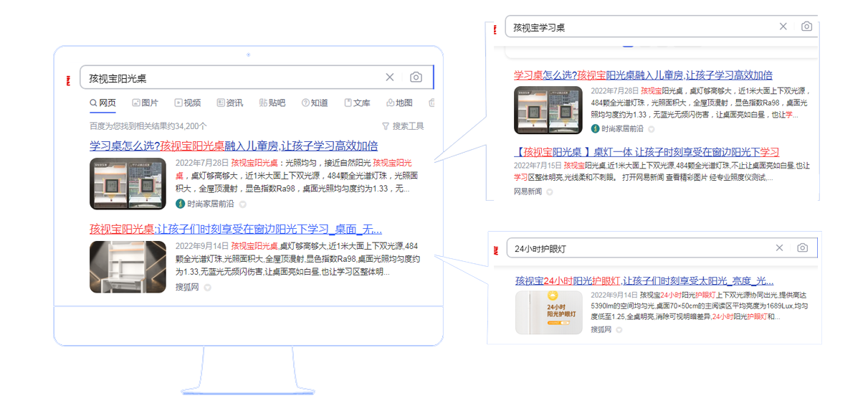The width and height of the screenshot is (868, 411).
Task: Click the 搜狐网 source under the monitor's second result
Action: coord(187,288)
